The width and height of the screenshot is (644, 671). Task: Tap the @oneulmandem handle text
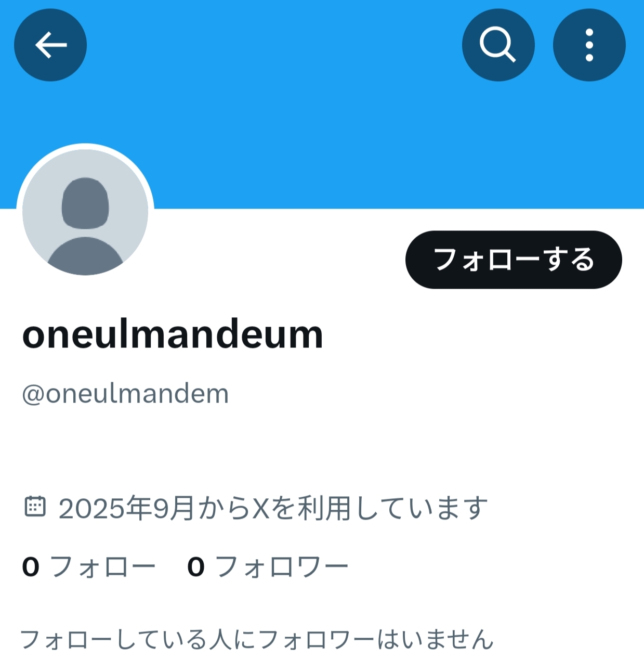point(125,394)
